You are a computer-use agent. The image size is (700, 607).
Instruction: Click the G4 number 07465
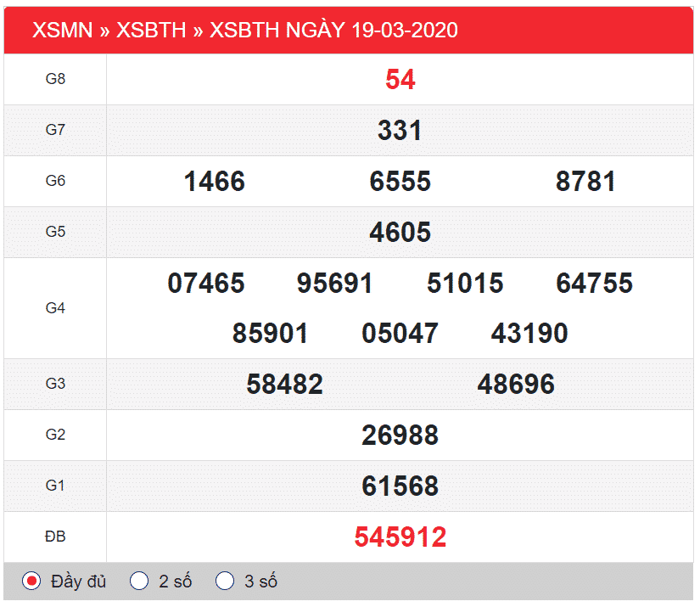(206, 284)
